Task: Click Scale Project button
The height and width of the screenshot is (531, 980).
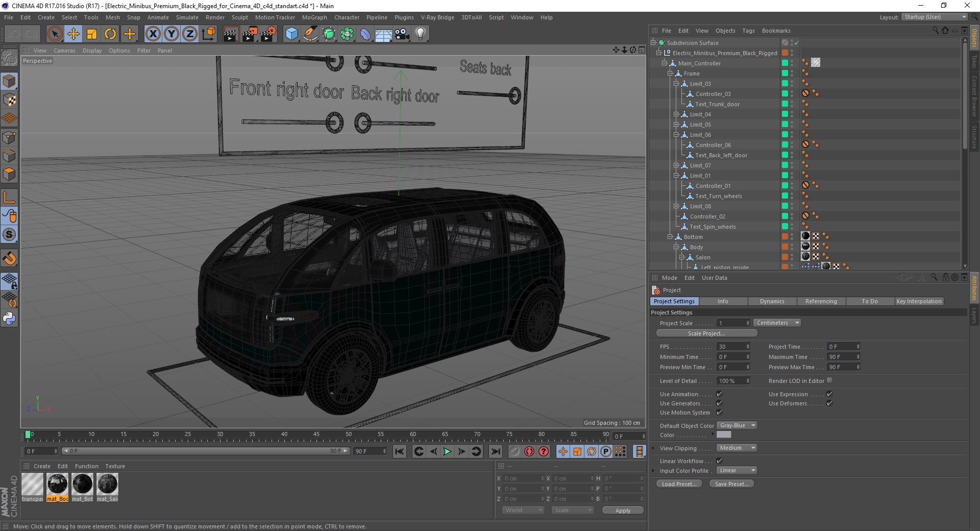Action: 706,333
